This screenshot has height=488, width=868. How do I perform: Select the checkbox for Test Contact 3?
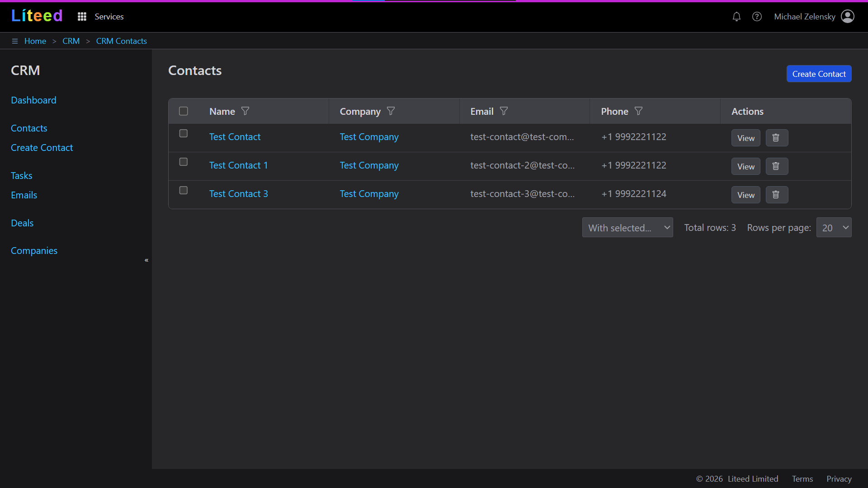click(183, 190)
